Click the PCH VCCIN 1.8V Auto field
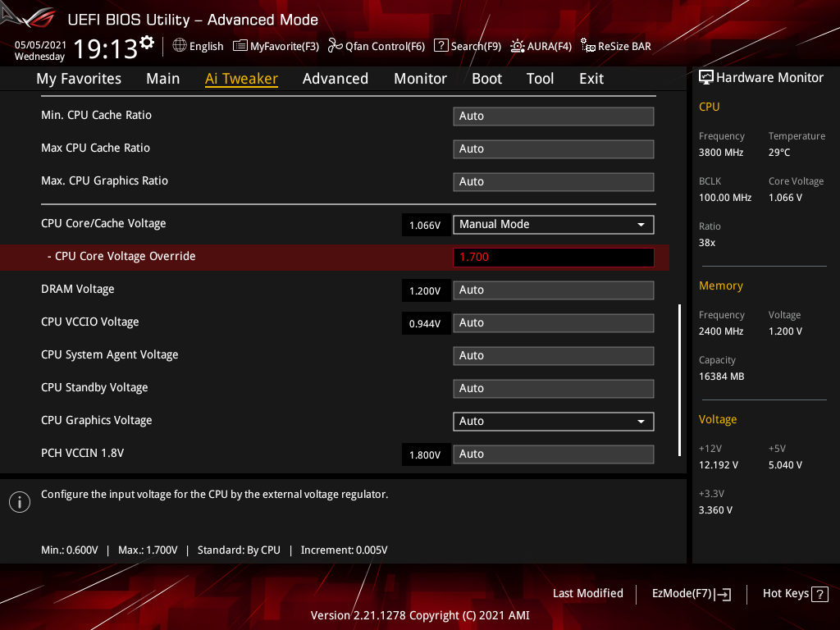Viewport: 840px width, 630px height. 554,454
